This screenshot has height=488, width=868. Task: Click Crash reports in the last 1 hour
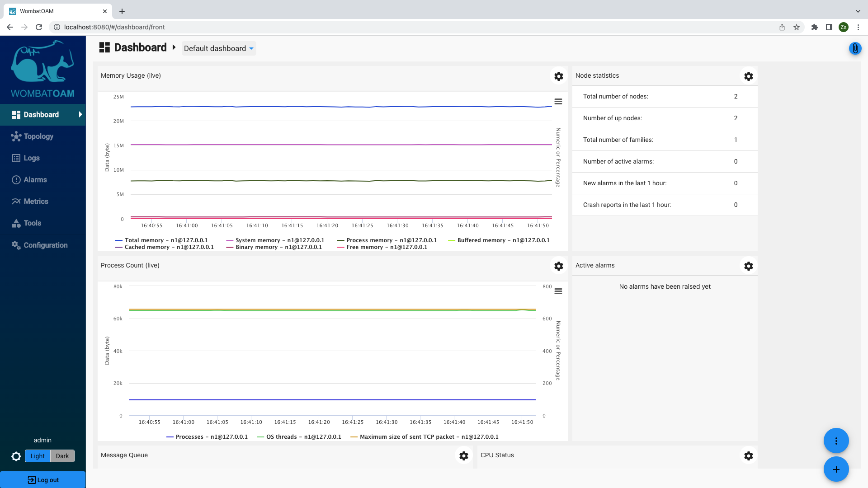point(665,205)
